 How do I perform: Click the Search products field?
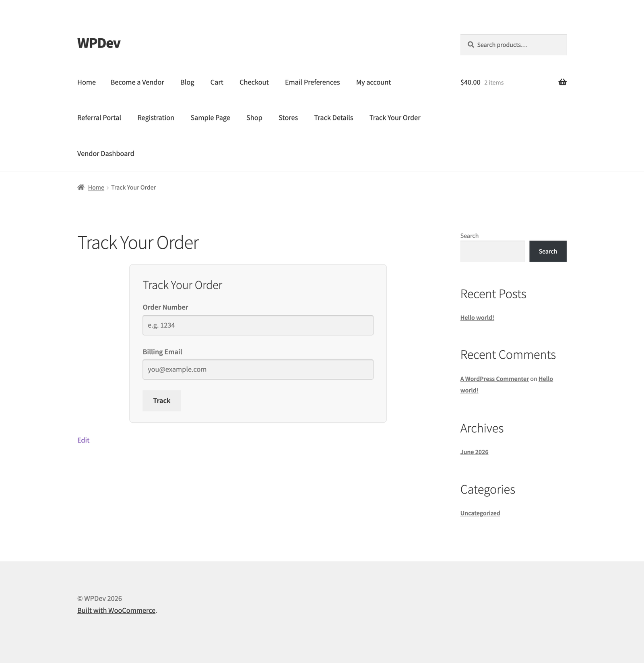[x=514, y=45]
